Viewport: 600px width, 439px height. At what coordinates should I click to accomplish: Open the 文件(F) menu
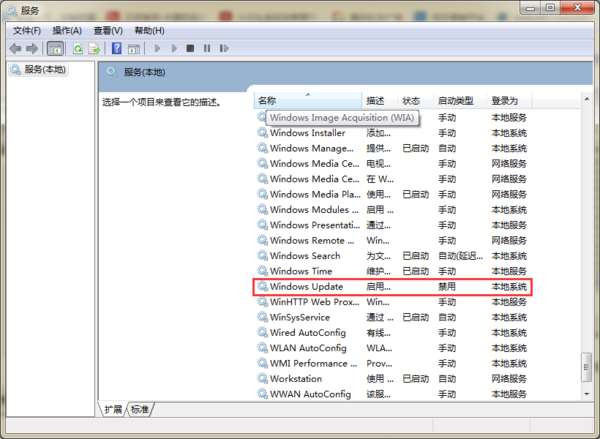point(27,31)
